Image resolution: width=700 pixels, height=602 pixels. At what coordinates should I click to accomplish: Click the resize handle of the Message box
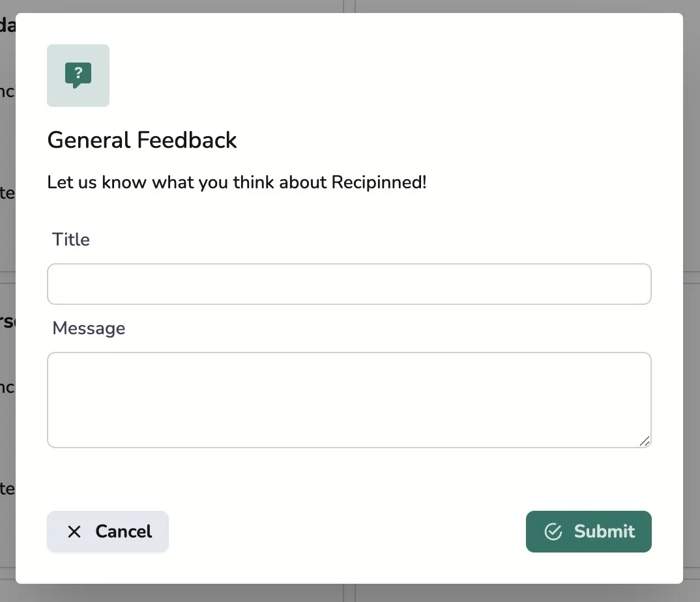646,442
